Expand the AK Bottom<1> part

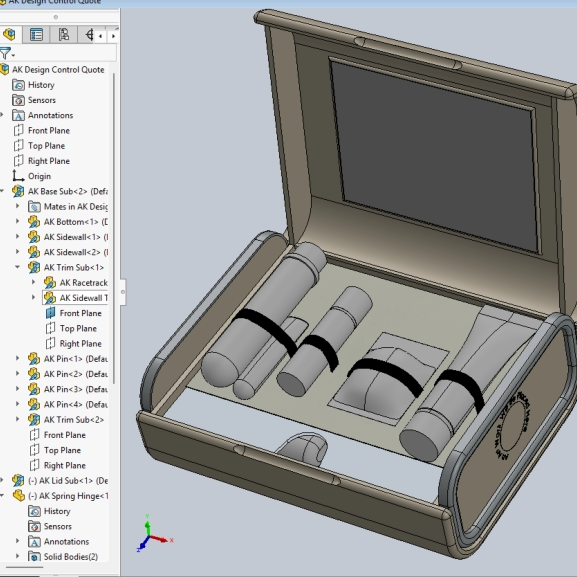coord(17,222)
